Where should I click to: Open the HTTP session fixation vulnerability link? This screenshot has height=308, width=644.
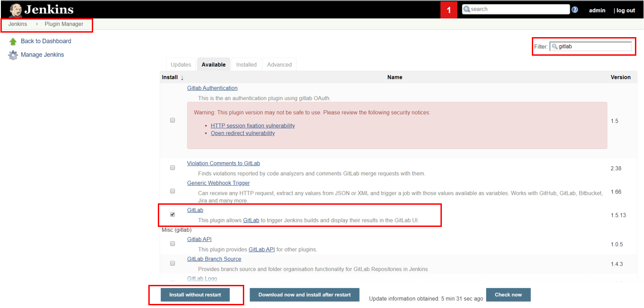pos(253,125)
